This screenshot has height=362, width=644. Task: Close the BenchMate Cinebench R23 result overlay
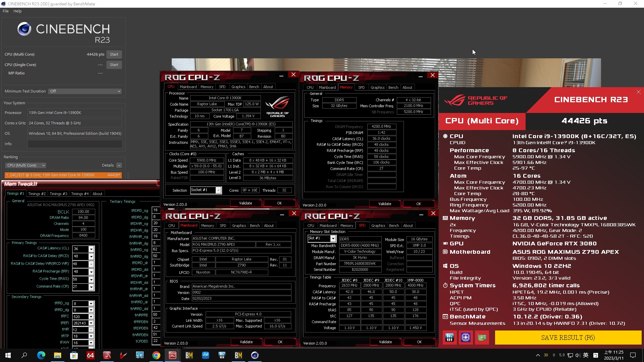(638, 92)
